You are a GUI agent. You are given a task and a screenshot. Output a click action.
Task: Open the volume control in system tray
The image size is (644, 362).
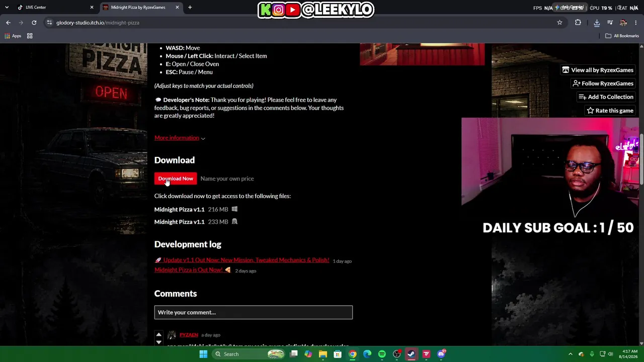point(610,354)
